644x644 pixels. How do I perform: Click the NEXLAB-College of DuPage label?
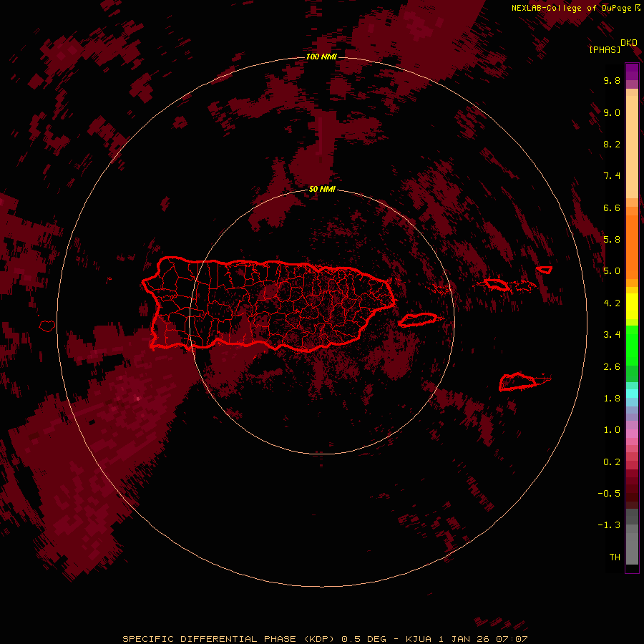(571, 8)
